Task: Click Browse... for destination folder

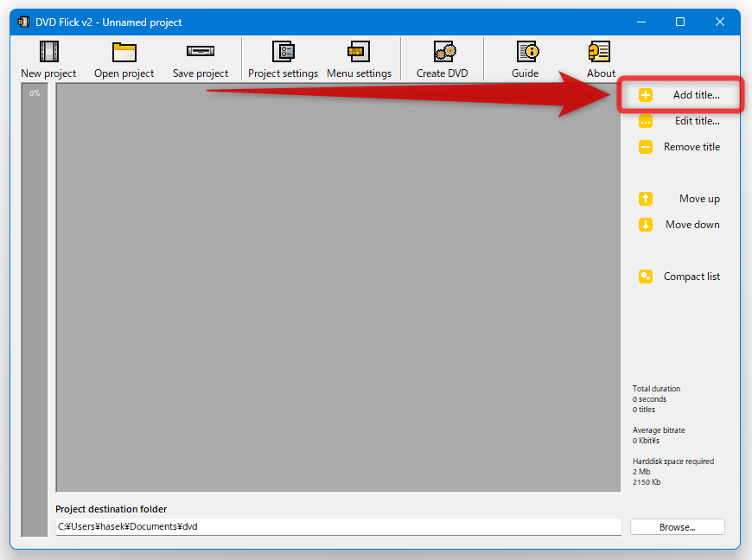Action: click(677, 527)
